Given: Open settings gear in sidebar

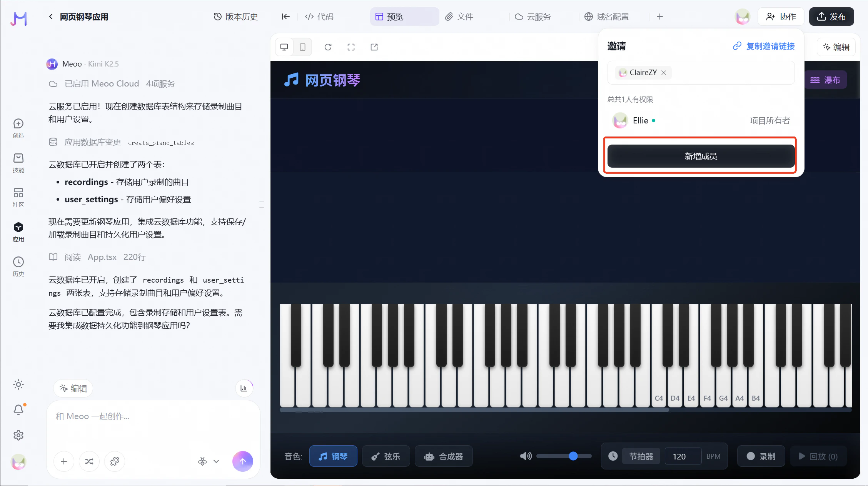Looking at the screenshot, I should click(18, 435).
